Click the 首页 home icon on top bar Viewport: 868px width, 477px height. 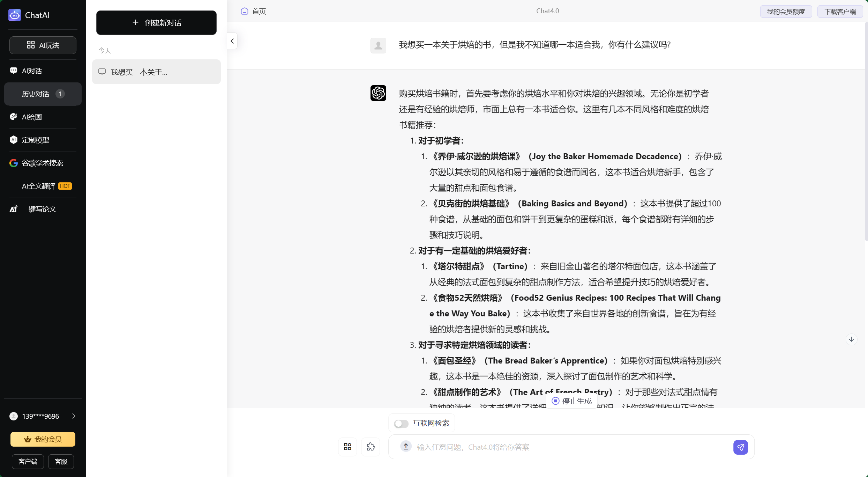click(x=244, y=11)
